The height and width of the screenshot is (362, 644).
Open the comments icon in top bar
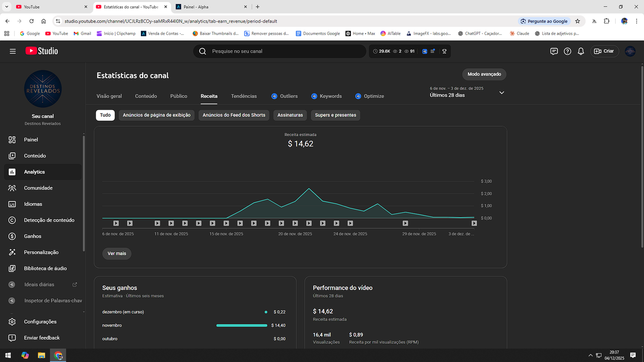[x=554, y=51]
